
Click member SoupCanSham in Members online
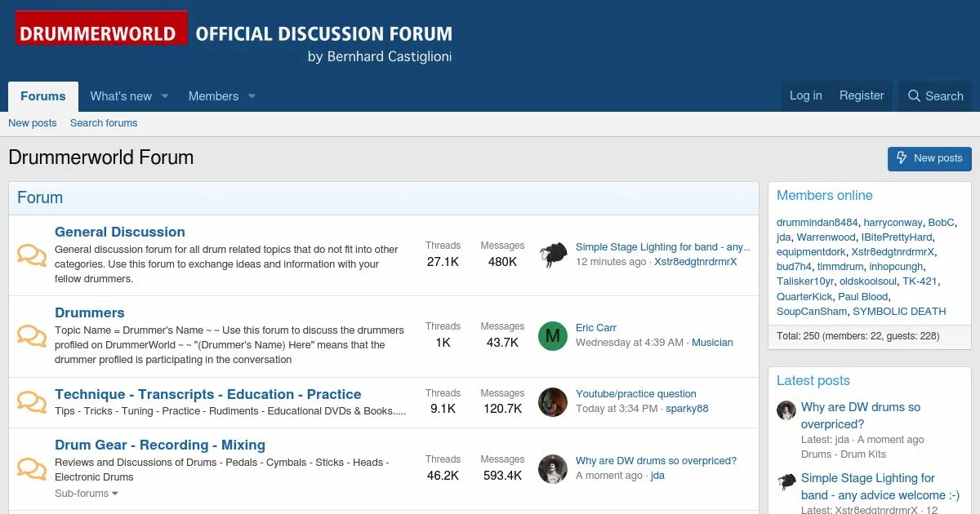pyautogui.click(x=812, y=312)
